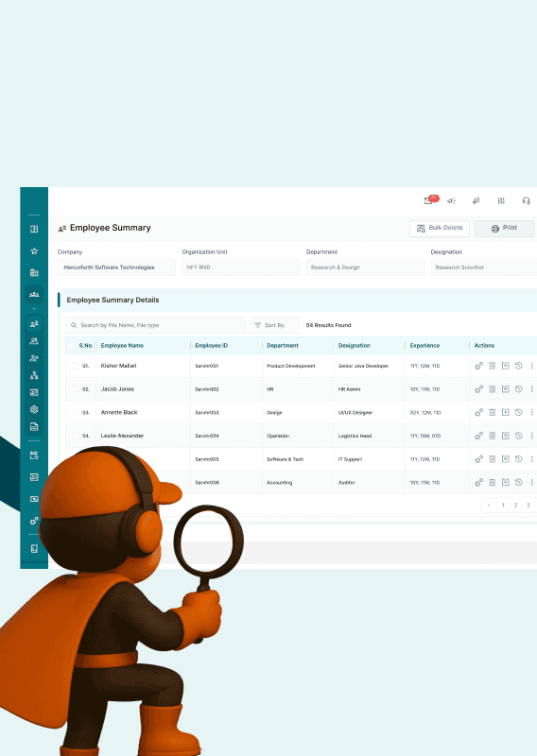Viewport: 537px width, 756px height.
Task: Click the Sanvhr003 employee ID cell
Action: coord(206,413)
